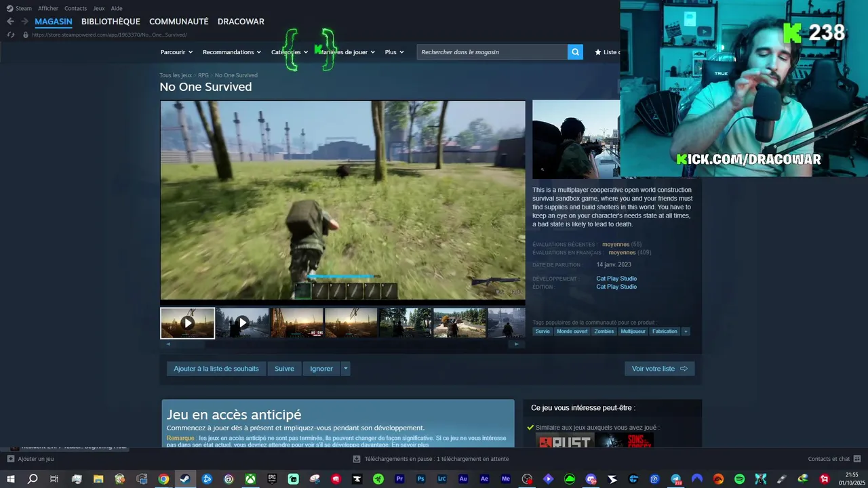Switch to COMMUNAUTÉ tab
The width and height of the screenshot is (868, 488).
tap(179, 22)
